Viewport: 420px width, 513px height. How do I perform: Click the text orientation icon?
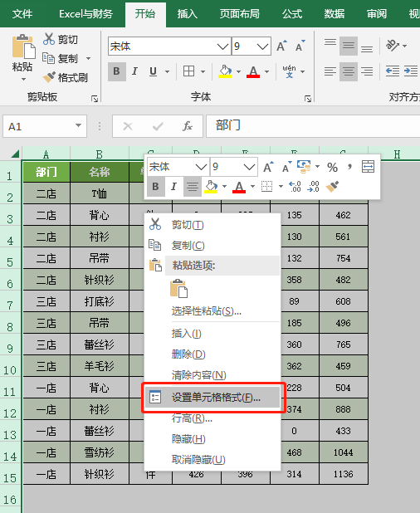(x=393, y=46)
